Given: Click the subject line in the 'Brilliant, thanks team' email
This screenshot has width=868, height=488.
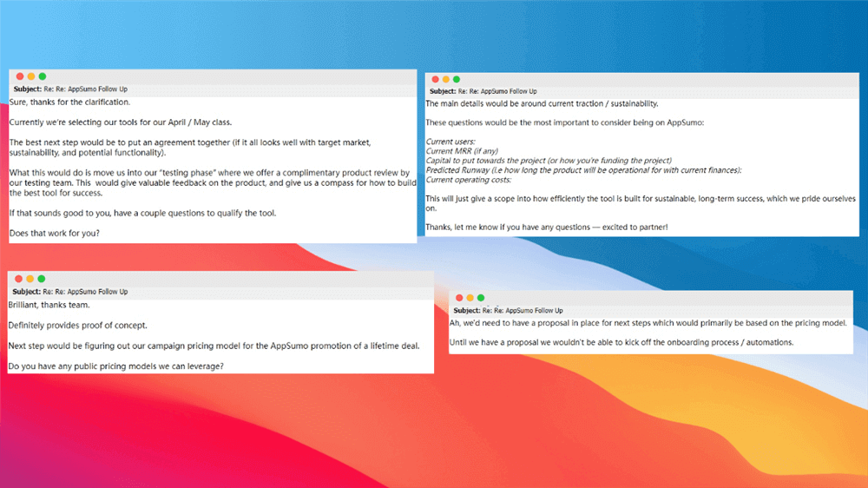Looking at the screenshot, I should (x=69, y=292).
